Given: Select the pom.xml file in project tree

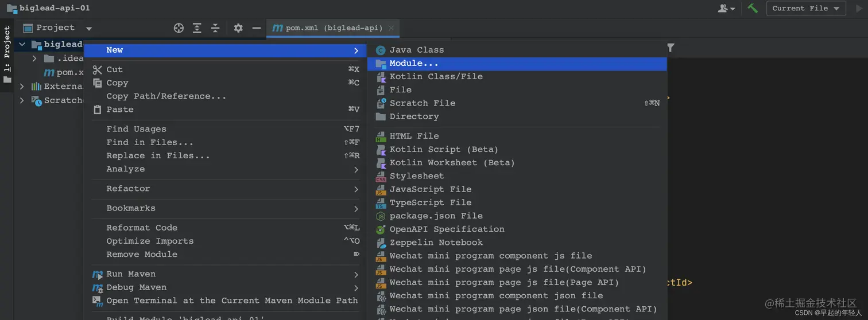Looking at the screenshot, I should click(63, 72).
